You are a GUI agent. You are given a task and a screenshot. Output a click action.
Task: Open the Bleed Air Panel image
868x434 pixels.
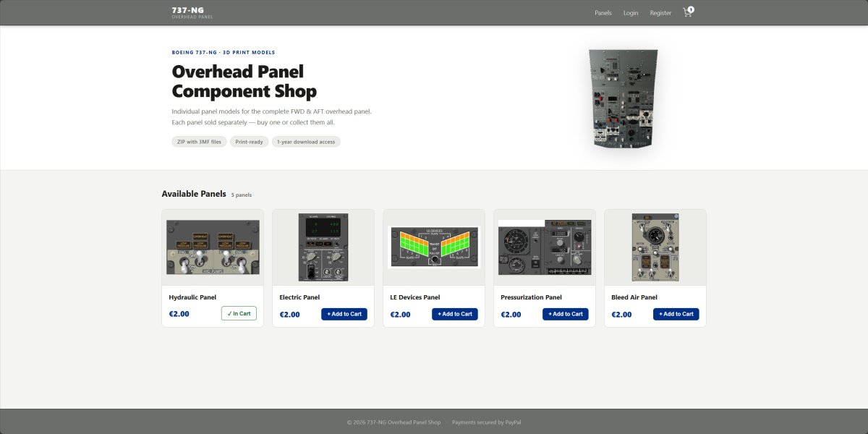coord(655,247)
